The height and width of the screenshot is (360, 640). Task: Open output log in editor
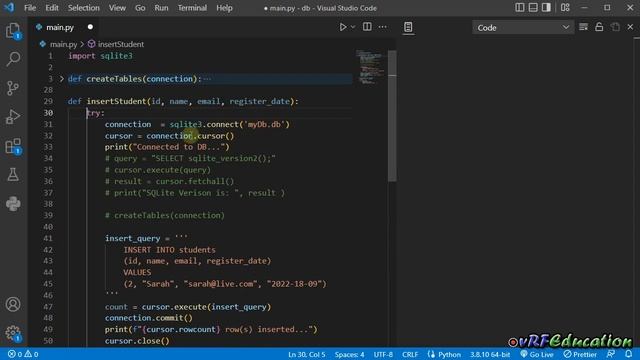(615, 27)
